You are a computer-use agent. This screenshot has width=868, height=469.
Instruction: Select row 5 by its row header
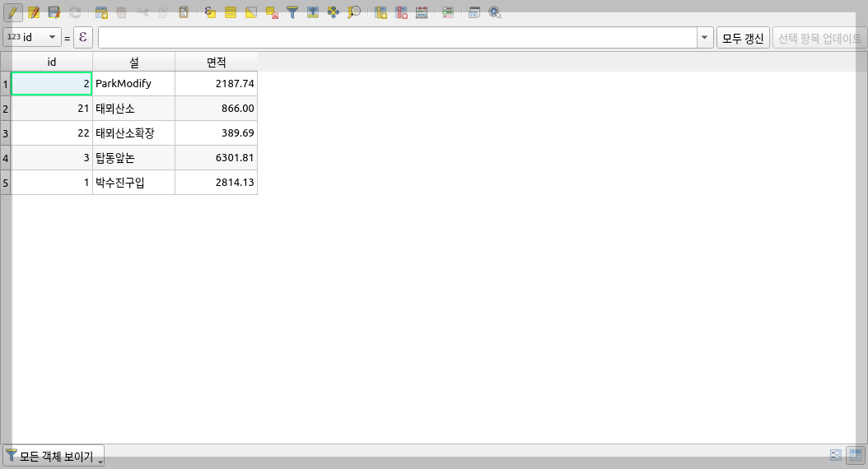(6, 183)
